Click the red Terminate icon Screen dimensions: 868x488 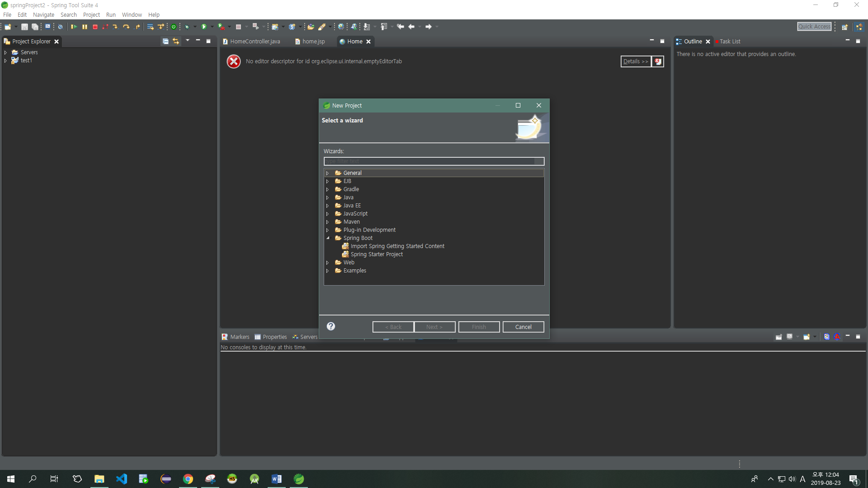tap(95, 27)
